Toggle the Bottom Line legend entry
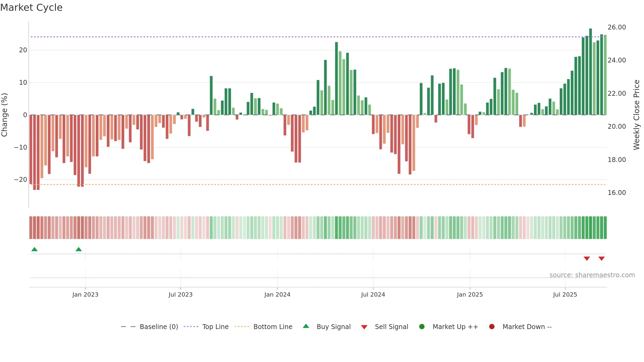644x362 pixels. (x=264, y=327)
